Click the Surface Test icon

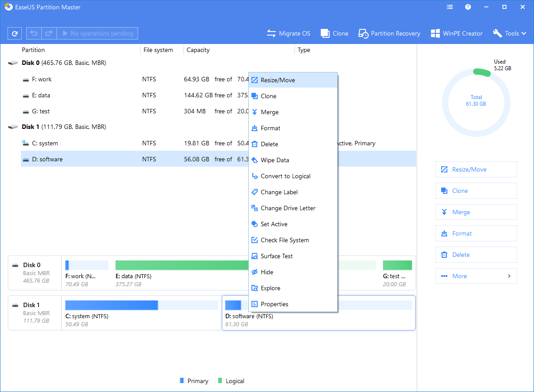tap(255, 256)
